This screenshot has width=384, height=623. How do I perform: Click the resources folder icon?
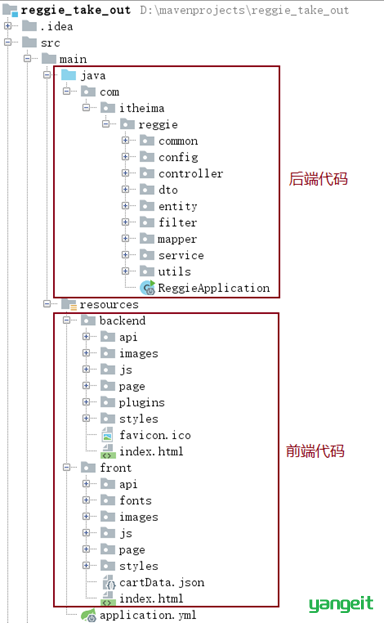click(69, 304)
